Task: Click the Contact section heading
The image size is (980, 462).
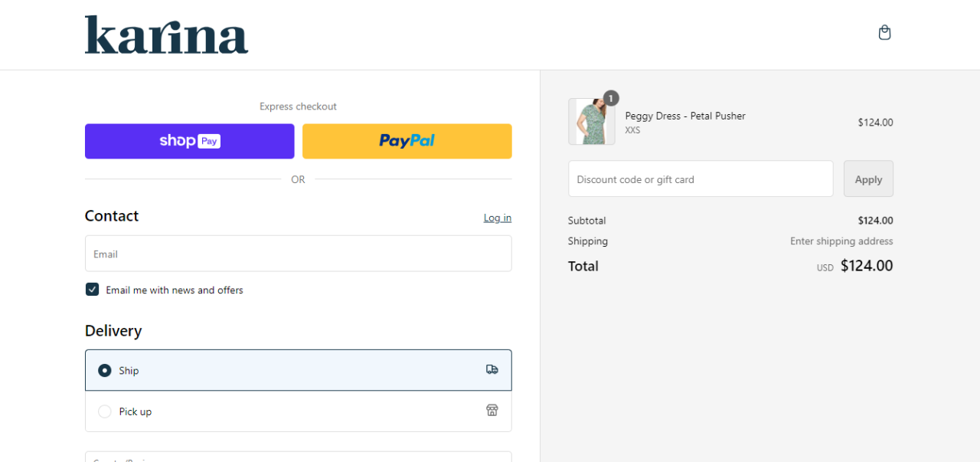Action: (x=112, y=216)
